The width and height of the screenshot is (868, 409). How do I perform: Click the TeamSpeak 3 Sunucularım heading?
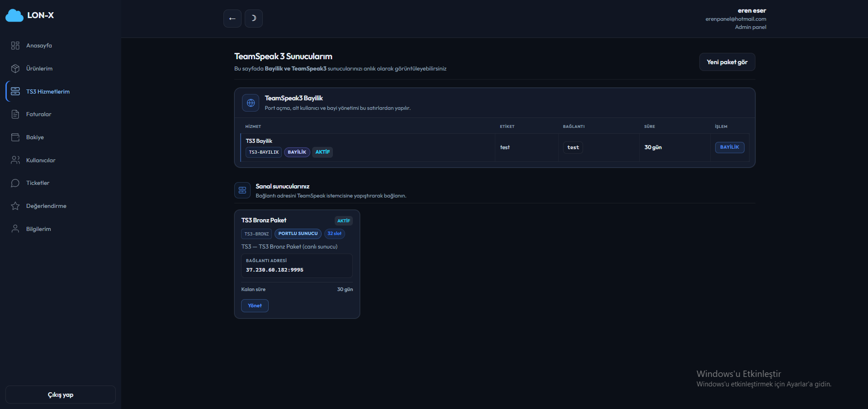pyautogui.click(x=283, y=56)
